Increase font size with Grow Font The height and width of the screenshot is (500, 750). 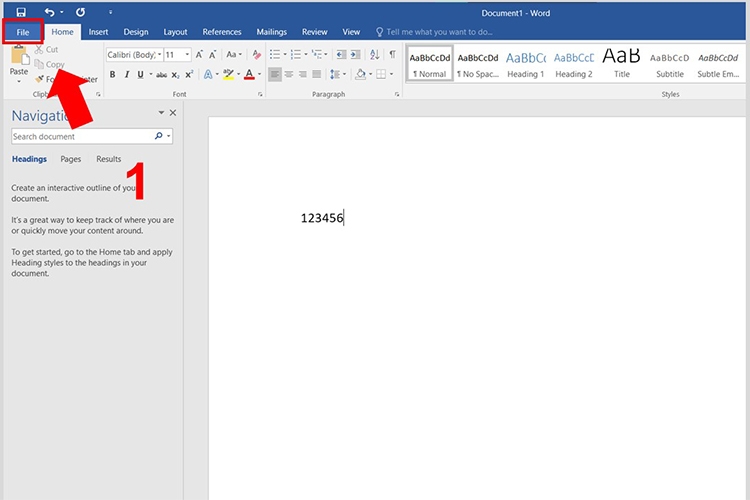(199, 55)
